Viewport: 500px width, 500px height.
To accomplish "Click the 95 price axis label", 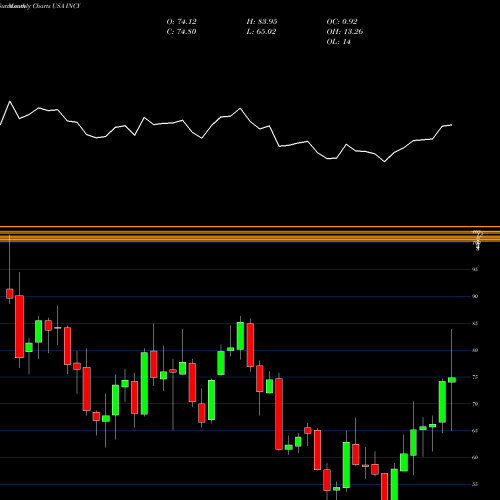I will pos(475,269).
